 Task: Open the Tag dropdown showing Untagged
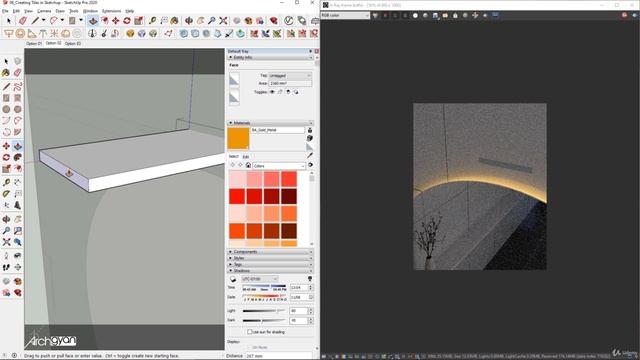pyautogui.click(x=290, y=76)
